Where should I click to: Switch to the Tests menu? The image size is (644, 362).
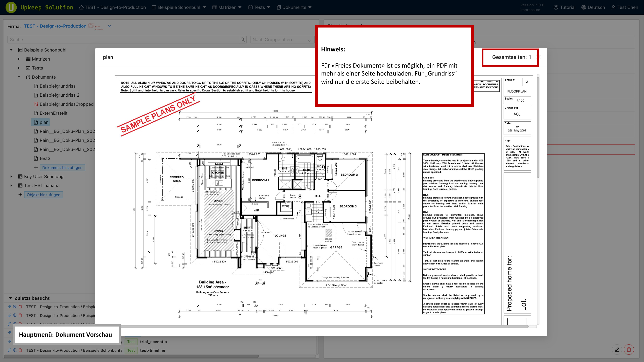click(x=259, y=7)
